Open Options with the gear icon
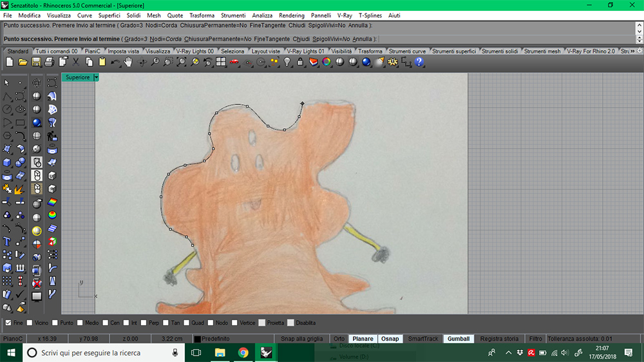 pos(393,62)
